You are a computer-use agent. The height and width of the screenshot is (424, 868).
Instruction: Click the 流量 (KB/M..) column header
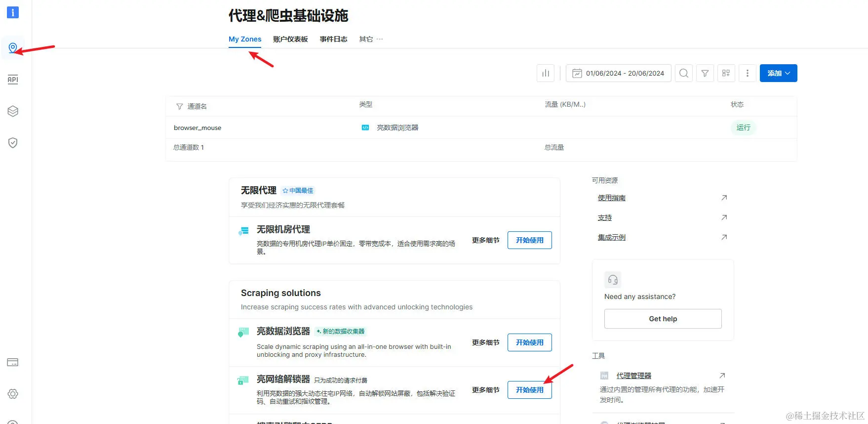point(565,104)
